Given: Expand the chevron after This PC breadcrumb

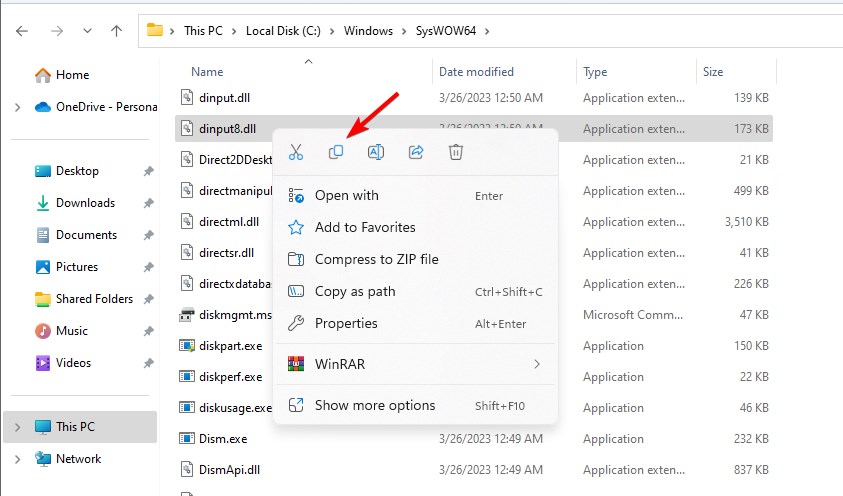Looking at the screenshot, I should pos(234,31).
